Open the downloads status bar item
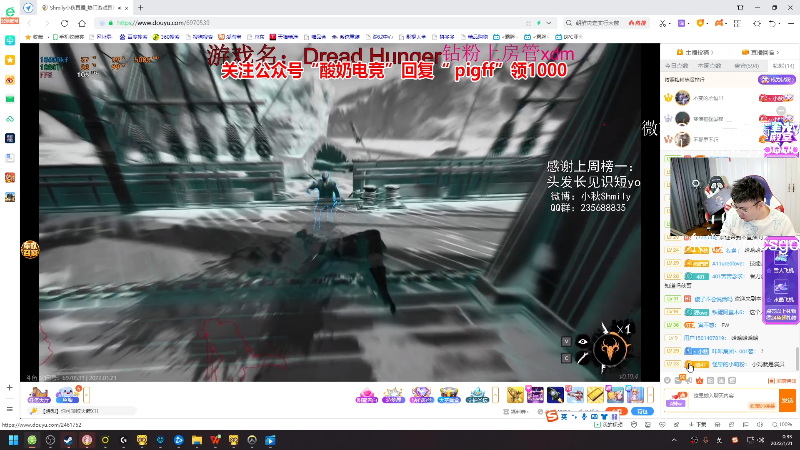Screen dimensions: 800x450 [x=697, y=424]
